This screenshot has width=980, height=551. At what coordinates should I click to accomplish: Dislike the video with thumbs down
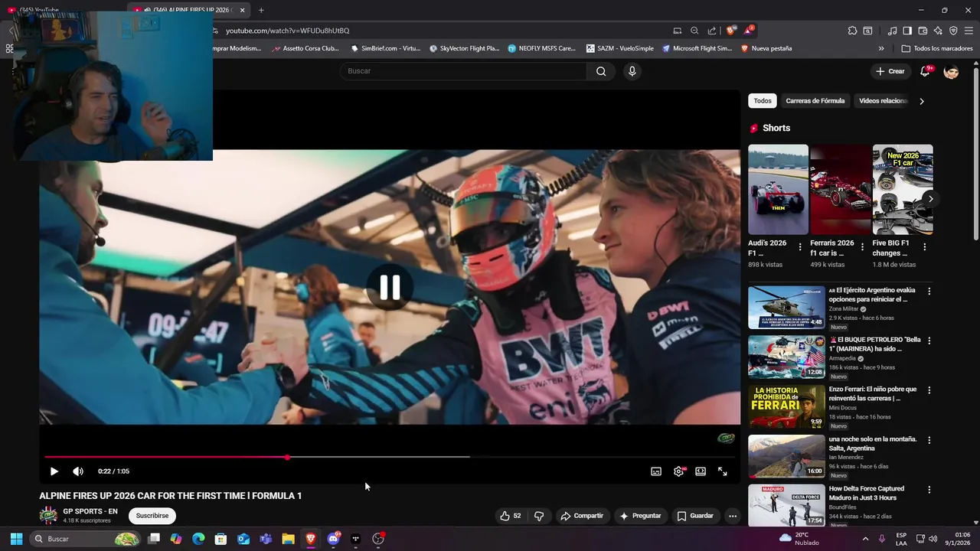click(539, 516)
